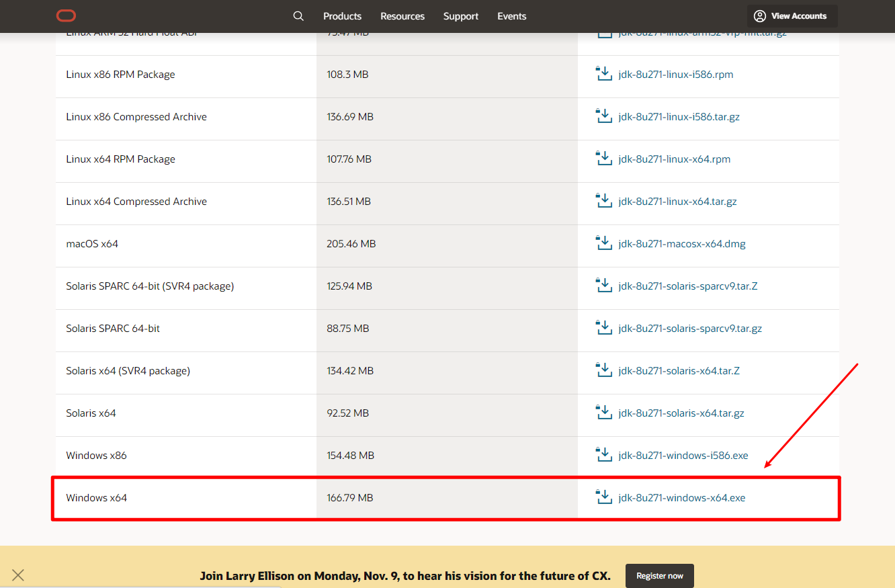Image resolution: width=895 pixels, height=588 pixels.
Task: Click the Join Larry Ellison banner text
Action: pyautogui.click(x=405, y=576)
